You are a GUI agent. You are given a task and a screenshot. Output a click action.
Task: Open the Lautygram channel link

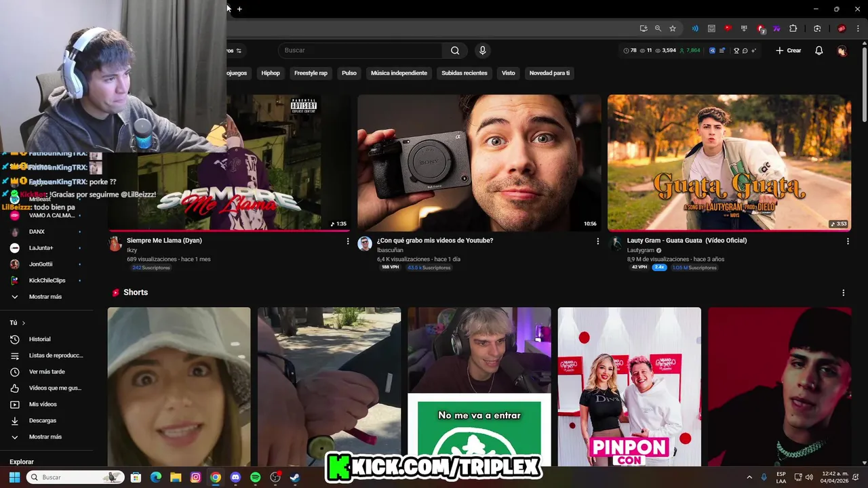coord(640,250)
